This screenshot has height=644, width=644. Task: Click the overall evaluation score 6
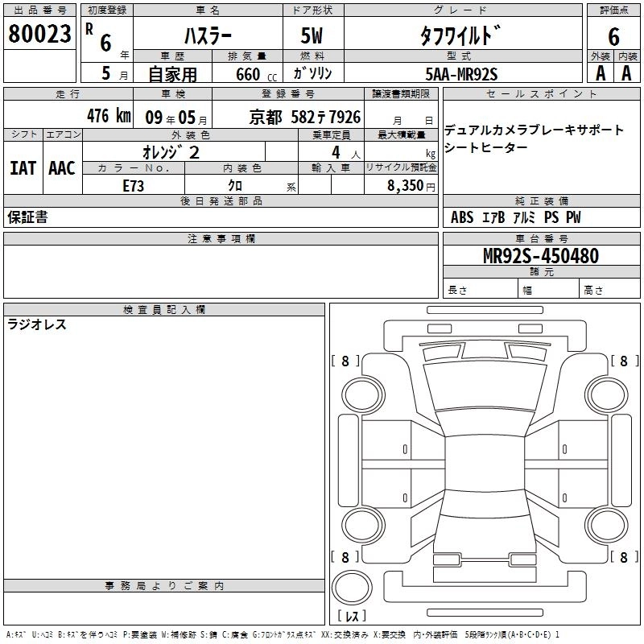pyautogui.click(x=613, y=35)
